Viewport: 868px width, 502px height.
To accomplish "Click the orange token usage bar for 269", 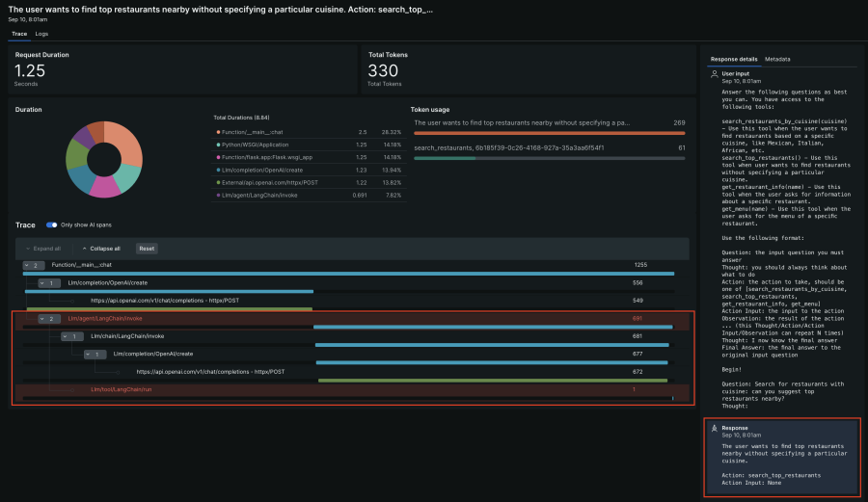I will [549, 133].
